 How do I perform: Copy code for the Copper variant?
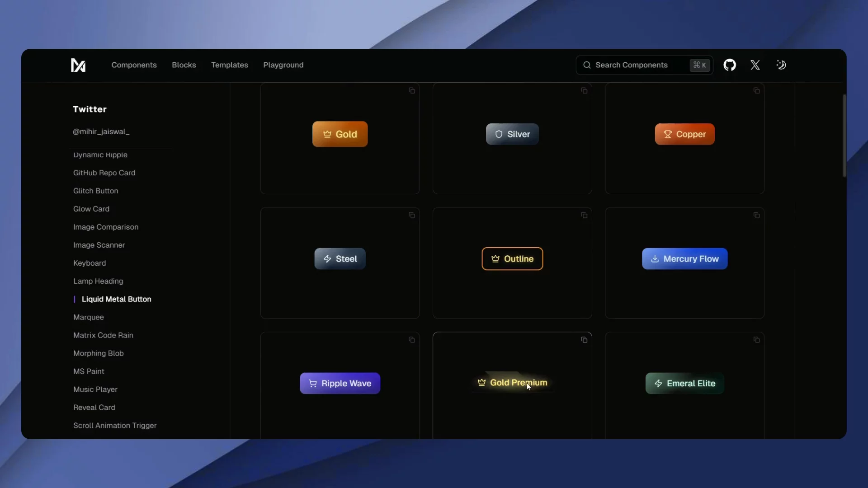[756, 90]
